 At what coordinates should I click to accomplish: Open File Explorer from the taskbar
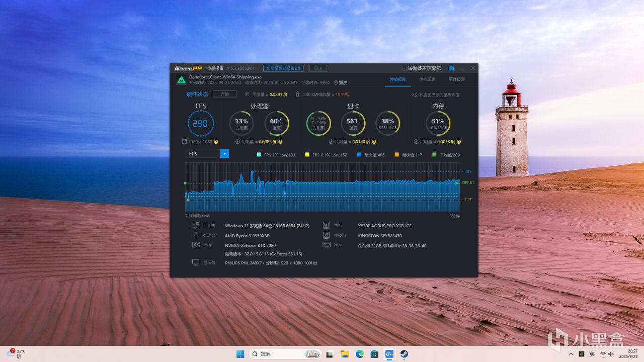(x=345, y=354)
